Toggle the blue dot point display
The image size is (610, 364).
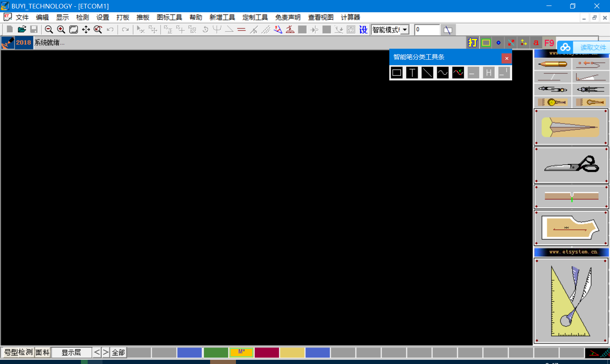tap(498, 42)
